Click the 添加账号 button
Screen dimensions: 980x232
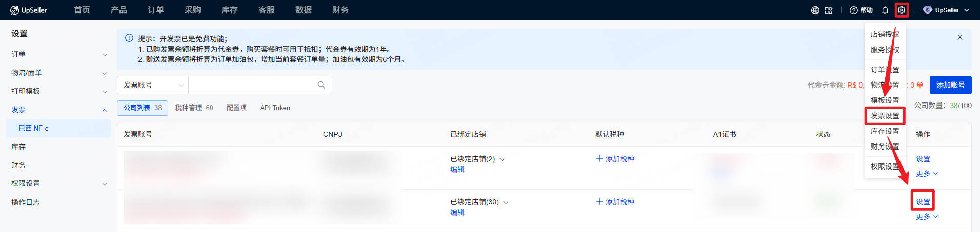(x=950, y=85)
